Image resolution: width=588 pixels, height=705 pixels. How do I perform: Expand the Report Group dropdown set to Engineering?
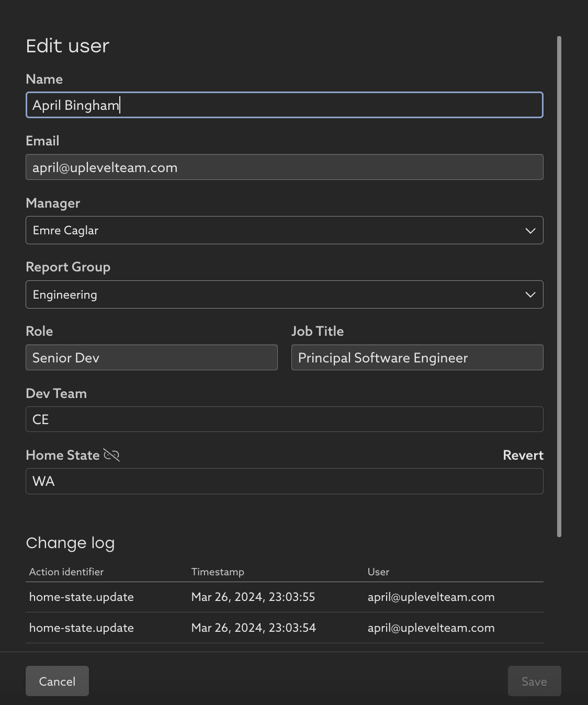pos(284,294)
